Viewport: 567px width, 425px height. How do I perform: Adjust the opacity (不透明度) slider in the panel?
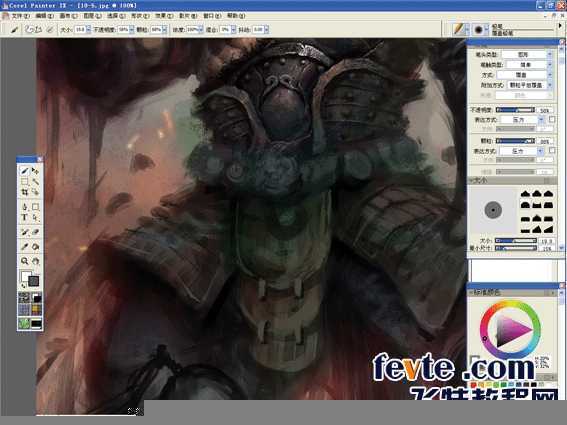515,110
